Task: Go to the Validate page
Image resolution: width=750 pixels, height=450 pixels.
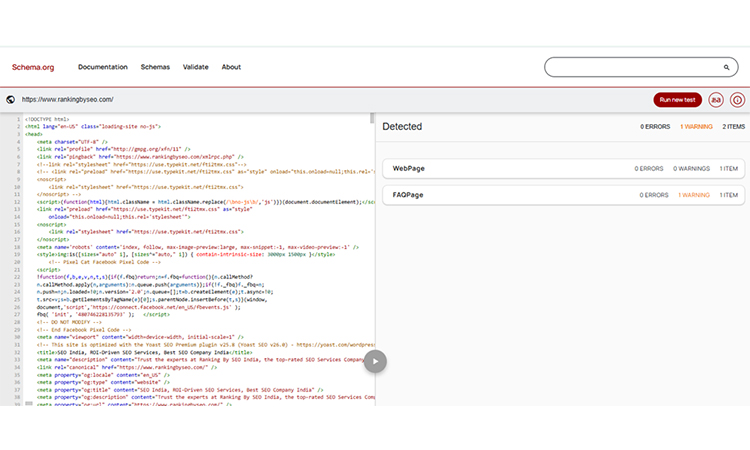Action: 196,67
